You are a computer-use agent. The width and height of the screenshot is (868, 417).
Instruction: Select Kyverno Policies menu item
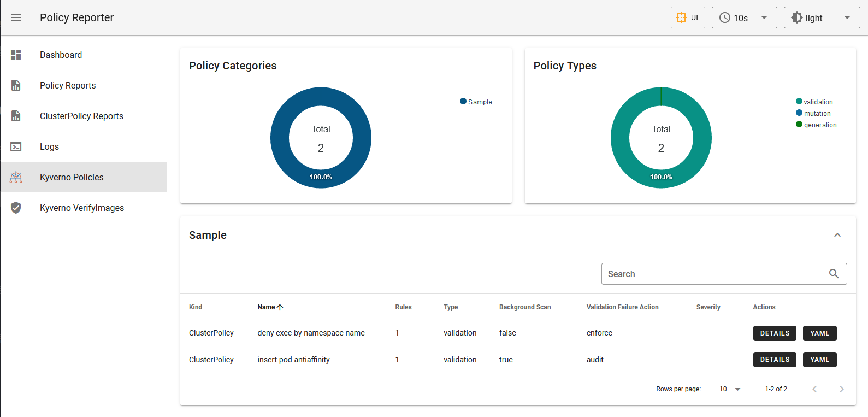tap(84, 177)
